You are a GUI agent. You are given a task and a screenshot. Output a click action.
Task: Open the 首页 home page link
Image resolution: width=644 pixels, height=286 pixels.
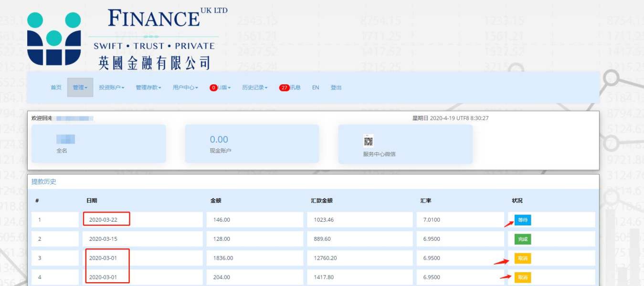[x=56, y=88]
